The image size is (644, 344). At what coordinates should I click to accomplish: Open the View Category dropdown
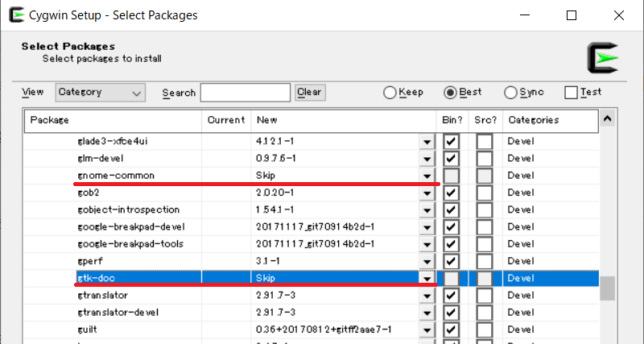point(100,93)
